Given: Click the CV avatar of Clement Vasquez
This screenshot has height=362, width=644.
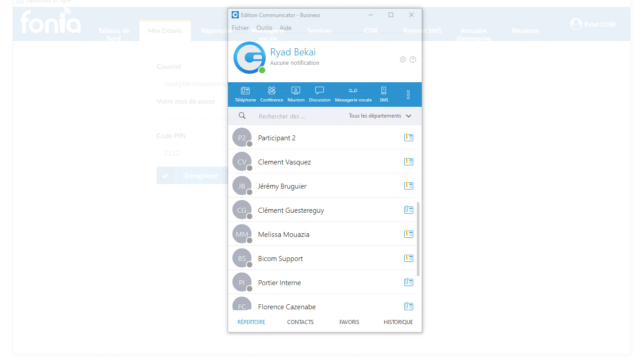Looking at the screenshot, I should [242, 162].
